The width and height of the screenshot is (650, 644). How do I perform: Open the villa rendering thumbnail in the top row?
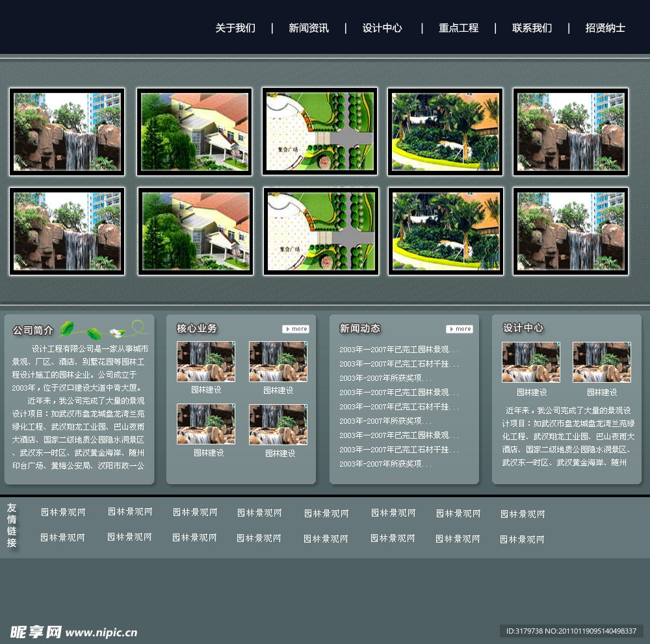point(193,131)
